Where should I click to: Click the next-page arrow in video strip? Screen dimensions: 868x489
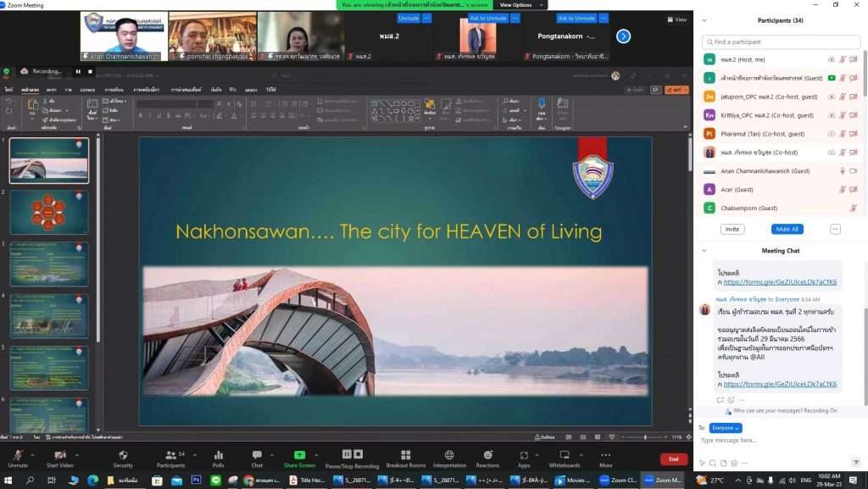pos(623,36)
